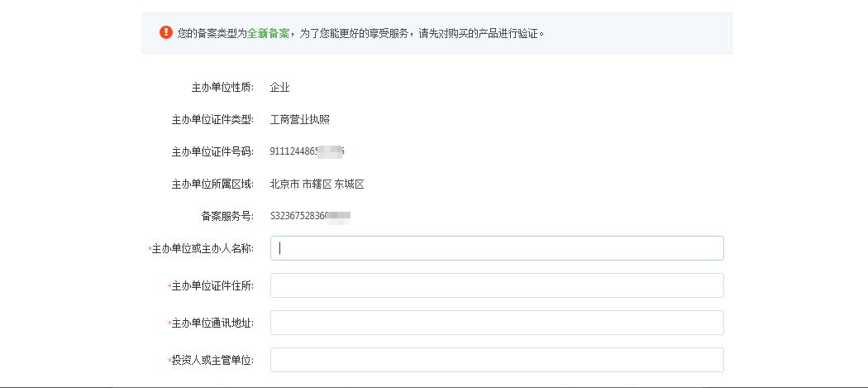868x388 pixels.
Task: Click the 企业 value text
Action: tap(279, 88)
